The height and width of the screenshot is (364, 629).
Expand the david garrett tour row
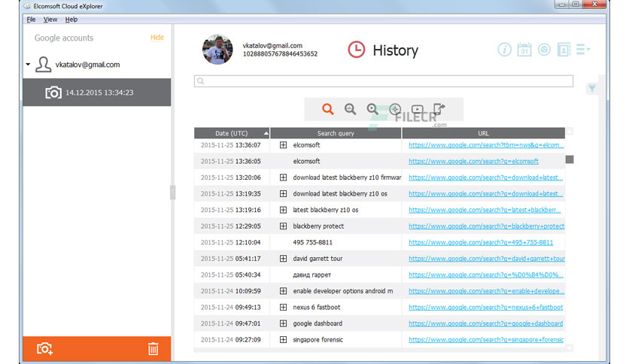pos(283,259)
